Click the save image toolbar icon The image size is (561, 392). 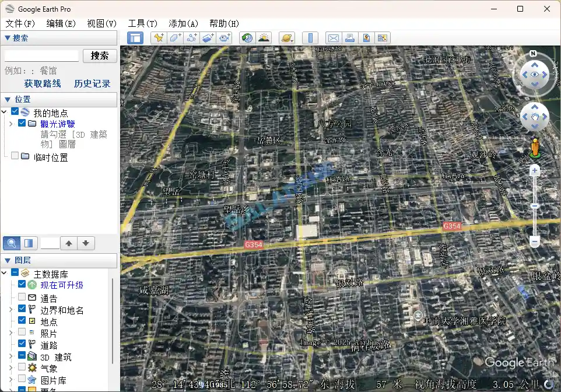(365, 37)
